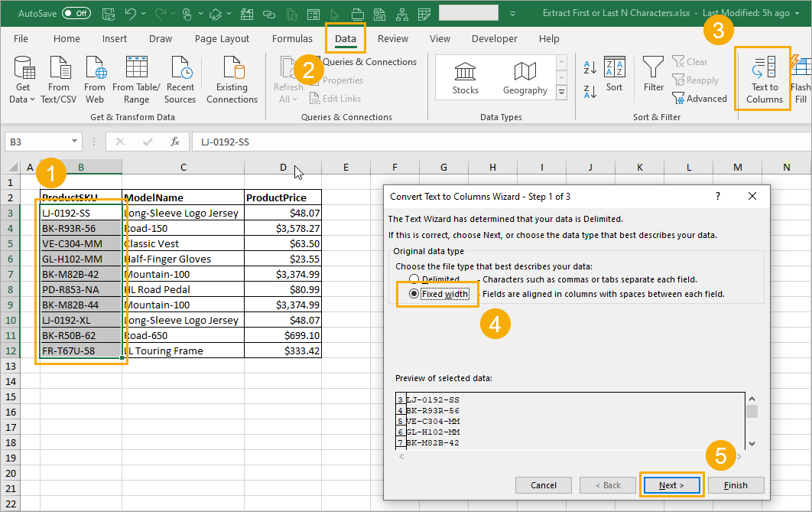This screenshot has height=512, width=812.
Task: Click the Next button in wizard
Action: 671,485
